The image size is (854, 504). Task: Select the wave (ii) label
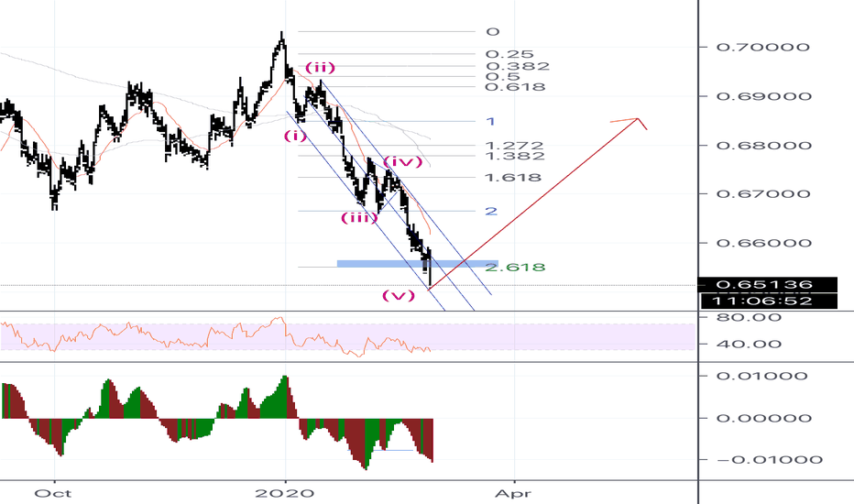(x=320, y=68)
